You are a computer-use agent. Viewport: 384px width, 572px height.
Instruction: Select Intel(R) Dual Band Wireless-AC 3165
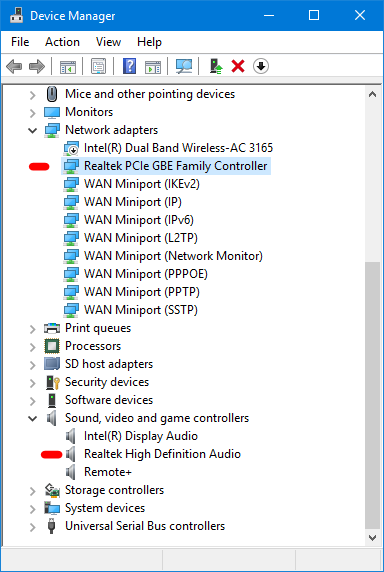coord(178,148)
